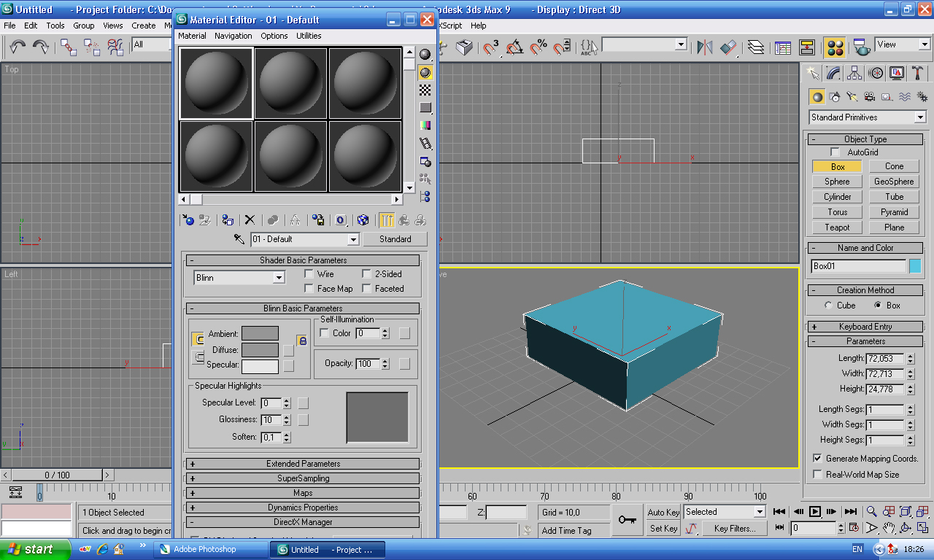Click the Auto Key button

tap(663, 513)
